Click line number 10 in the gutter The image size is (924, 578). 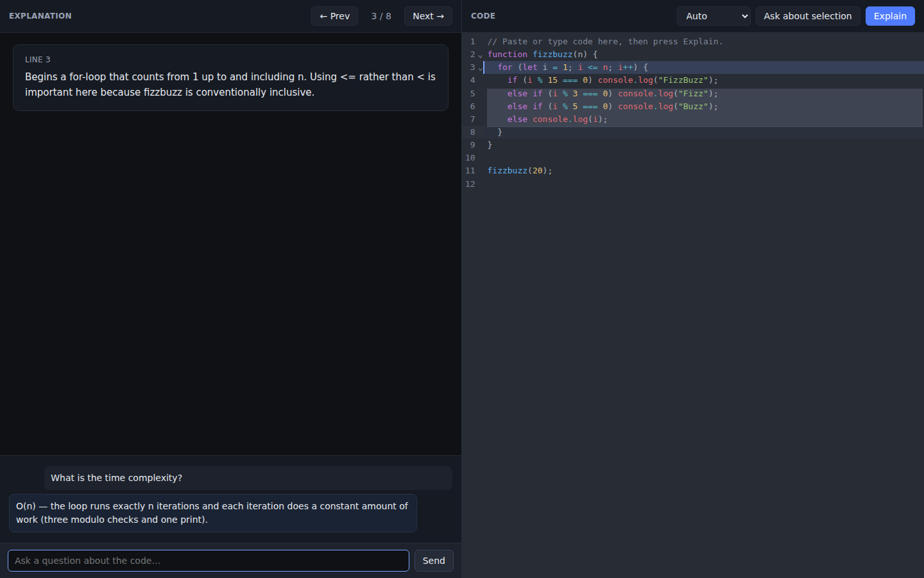(470, 158)
